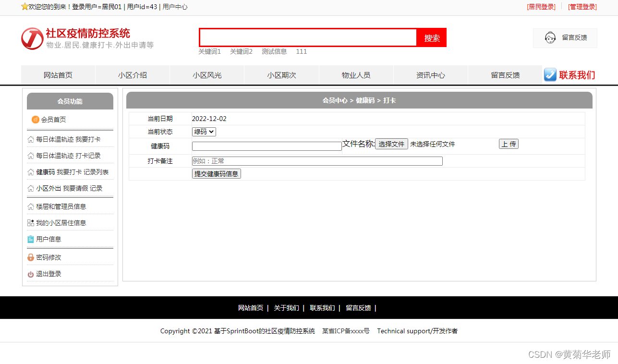Open 健康码 我要打卡 记录列表 sidebar link
Image resolution: width=618 pixels, height=364 pixels.
tap(72, 172)
